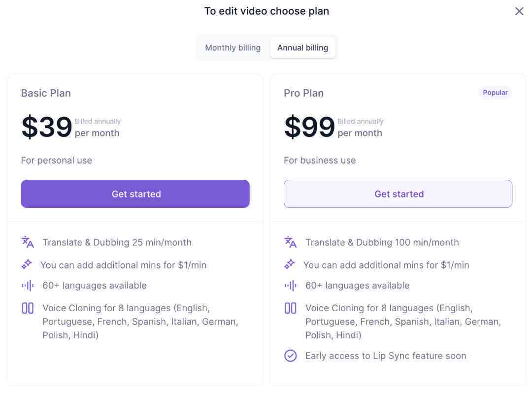Click Get started under Basic Plan
Screen dimensions: 532x393
[135, 194]
